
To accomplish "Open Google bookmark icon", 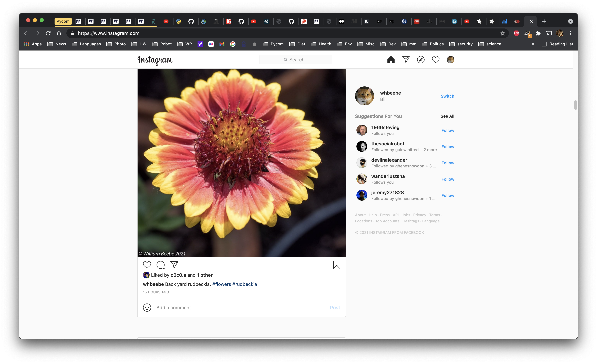I will (233, 44).
